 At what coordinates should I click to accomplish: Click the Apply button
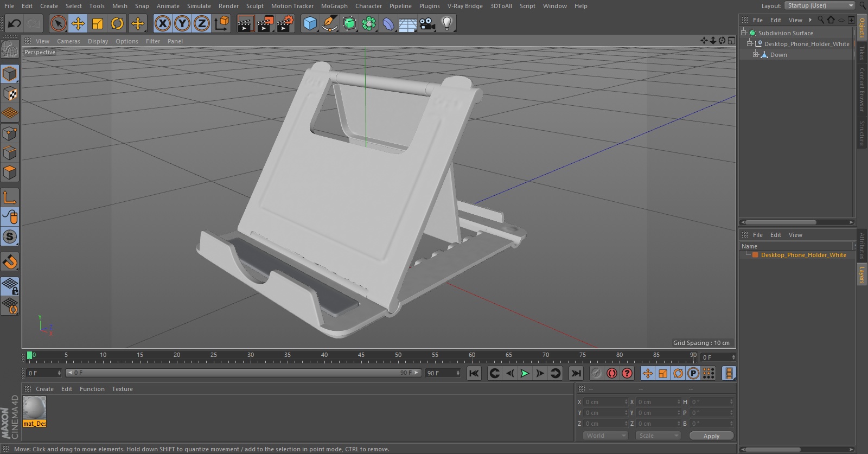pos(711,436)
